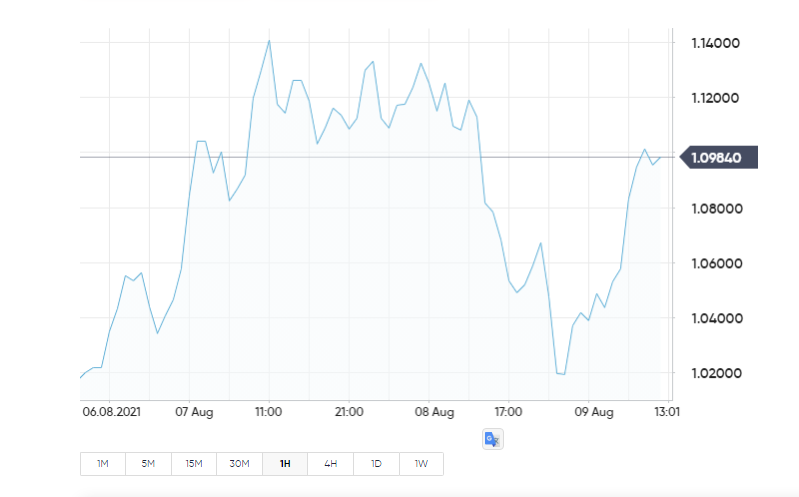Switch chart to 4H interval
The width and height of the screenshot is (799, 497).
330,464
